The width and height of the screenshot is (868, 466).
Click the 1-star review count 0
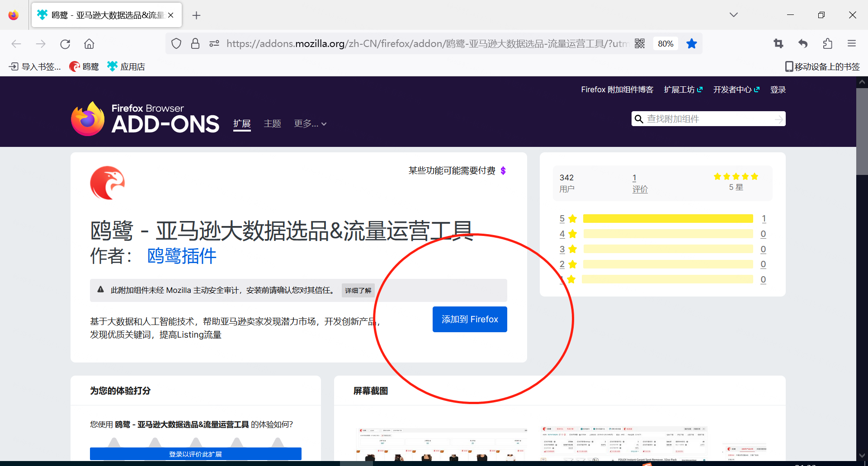point(763,279)
